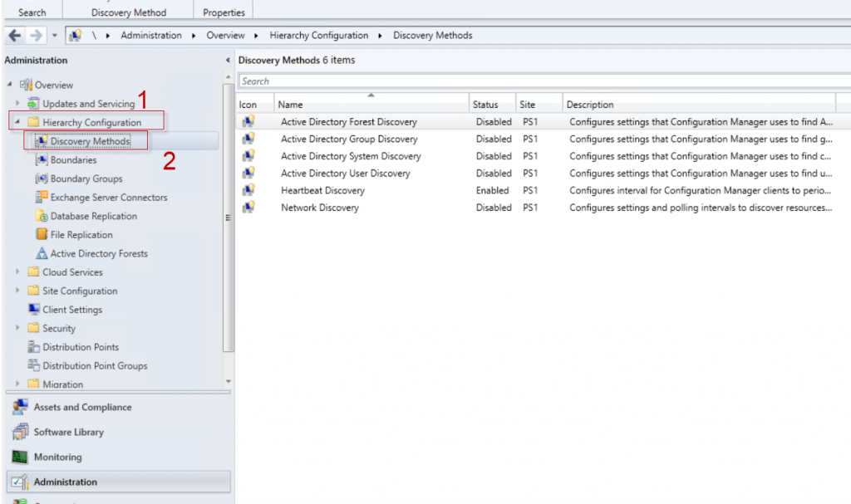
Task: Expand the Security node
Action: pyautogui.click(x=17, y=328)
